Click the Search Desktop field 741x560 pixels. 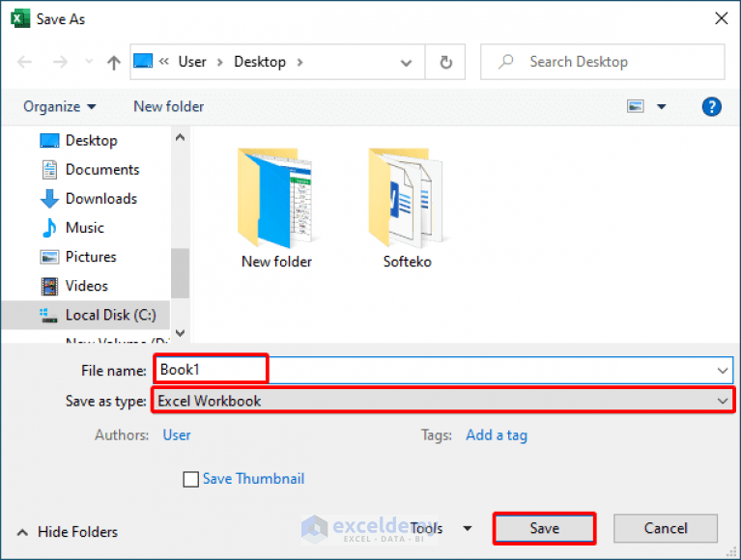603,62
